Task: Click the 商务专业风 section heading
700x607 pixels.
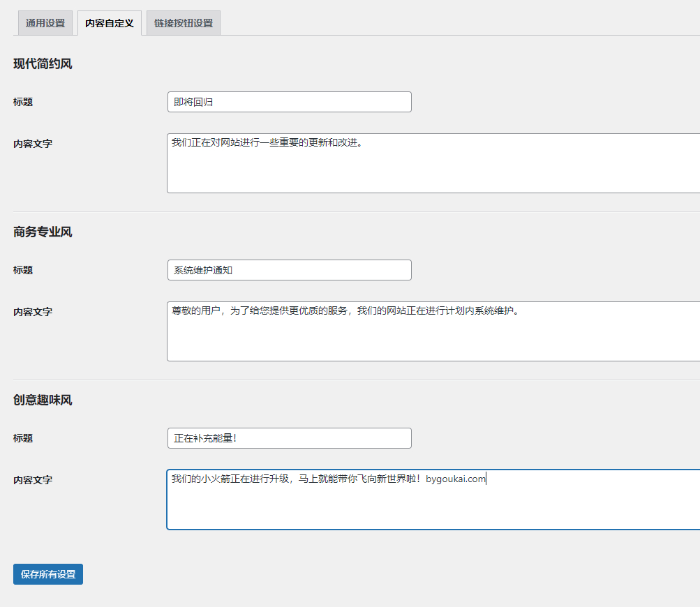Action: coord(43,232)
